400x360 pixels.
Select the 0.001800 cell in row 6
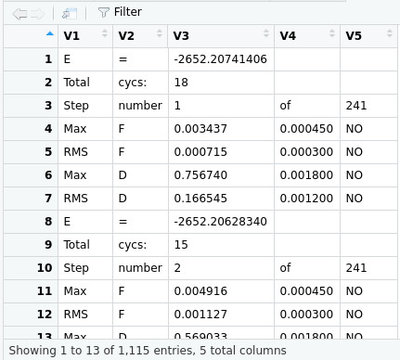coord(307,175)
